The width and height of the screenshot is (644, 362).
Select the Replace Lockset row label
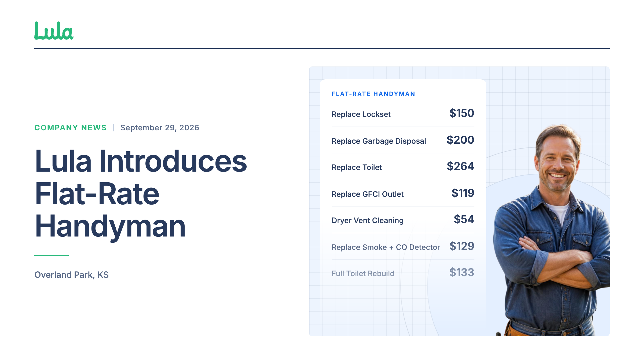[x=361, y=114]
